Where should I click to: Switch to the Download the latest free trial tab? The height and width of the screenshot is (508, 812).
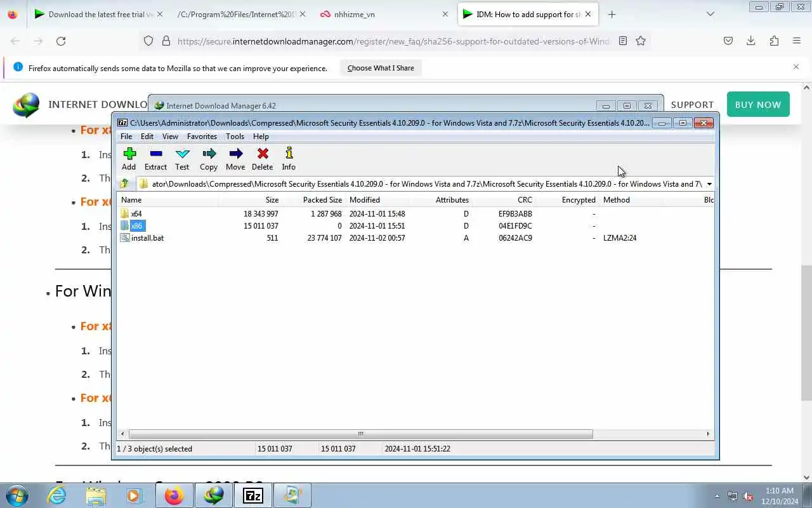(98, 14)
